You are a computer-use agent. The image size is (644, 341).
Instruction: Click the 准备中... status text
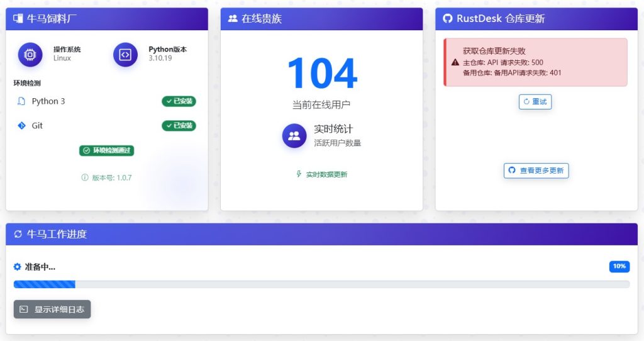[40, 267]
